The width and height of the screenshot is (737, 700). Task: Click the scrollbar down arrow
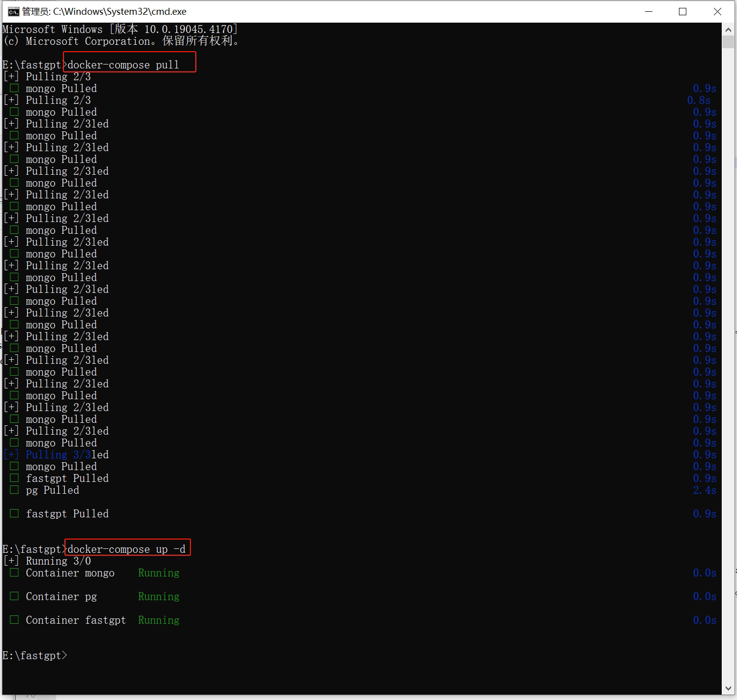[x=728, y=689]
